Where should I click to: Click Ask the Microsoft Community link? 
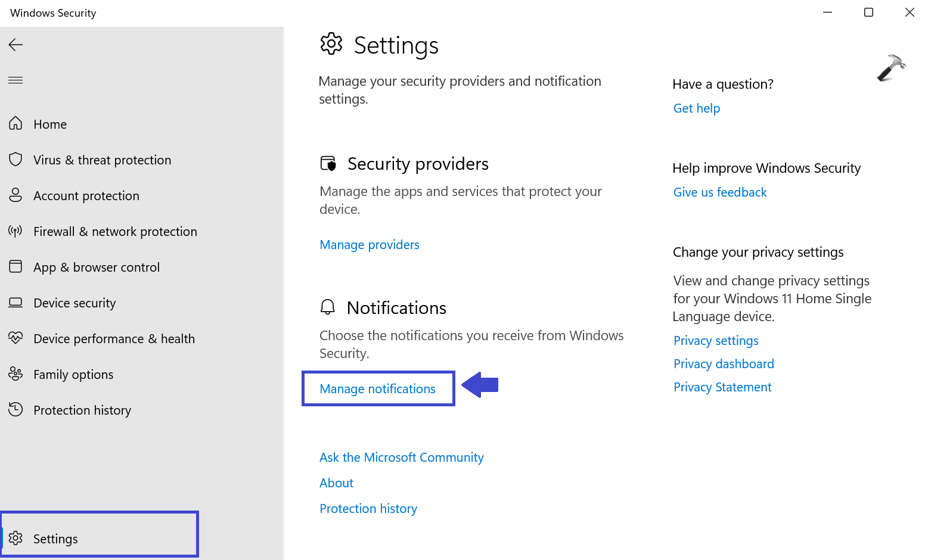tap(401, 458)
